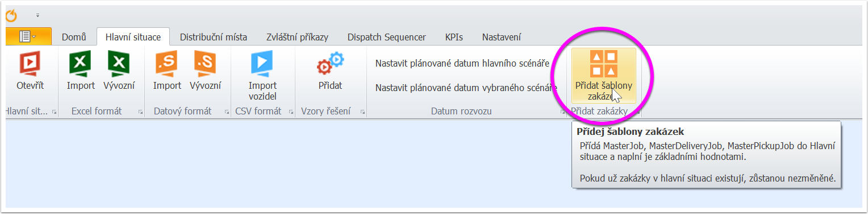
Task: Click the Datový formát Import icon
Action: click(167, 64)
